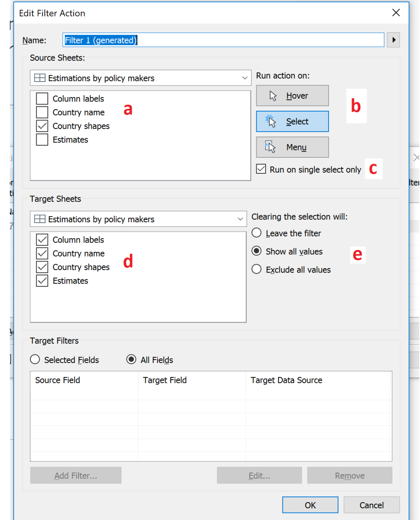Click the arrow button beside the Name field
The width and height of the screenshot is (420, 520).
393,40
